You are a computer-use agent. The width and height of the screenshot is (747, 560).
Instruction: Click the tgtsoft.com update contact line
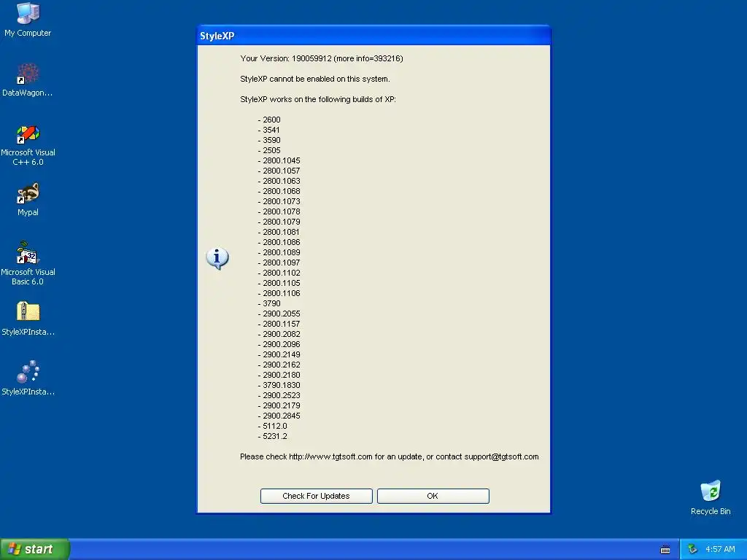tap(390, 456)
